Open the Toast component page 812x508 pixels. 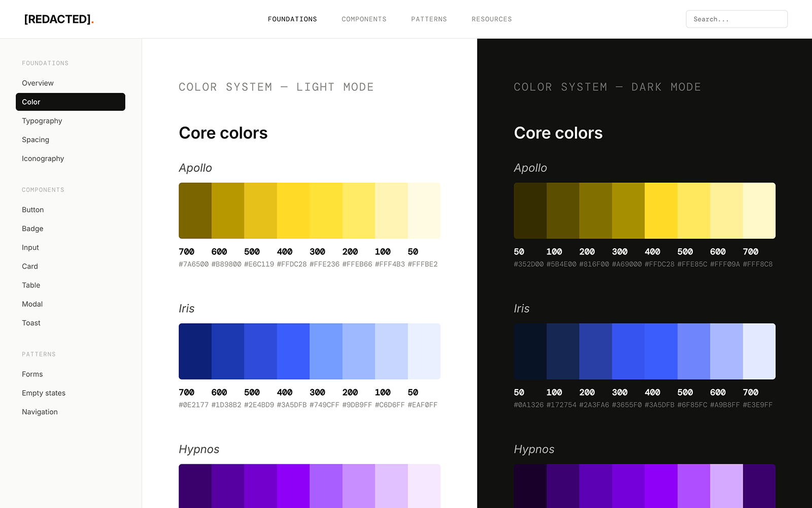[71, 323]
